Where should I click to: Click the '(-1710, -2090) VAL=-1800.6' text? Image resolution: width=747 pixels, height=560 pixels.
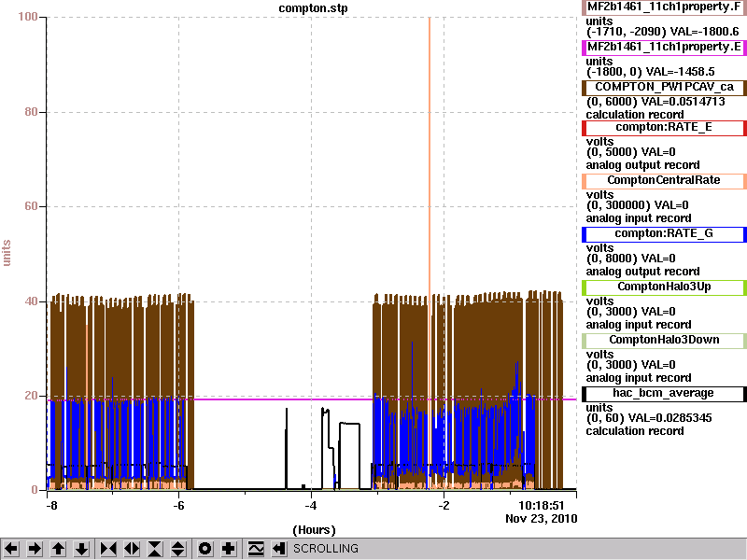tap(662, 32)
